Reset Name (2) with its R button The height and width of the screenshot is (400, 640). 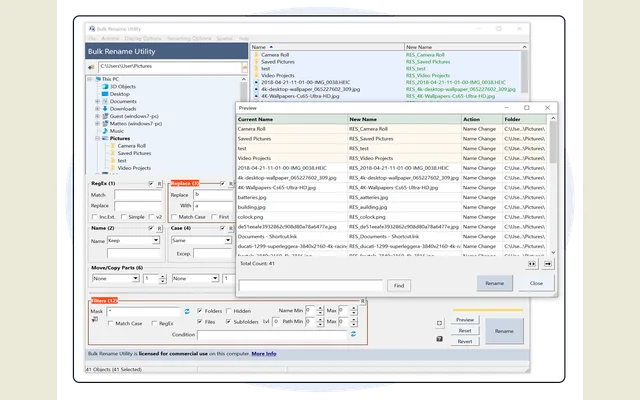point(159,228)
